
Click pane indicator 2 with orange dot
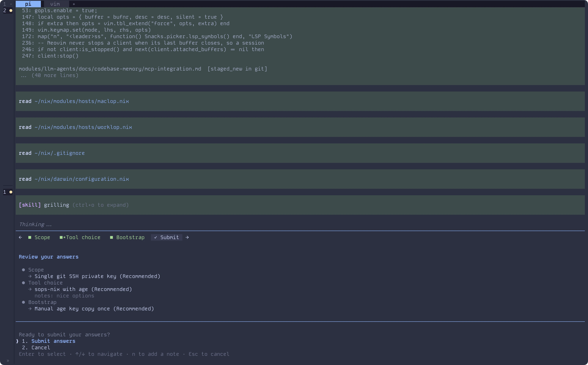[7, 10]
